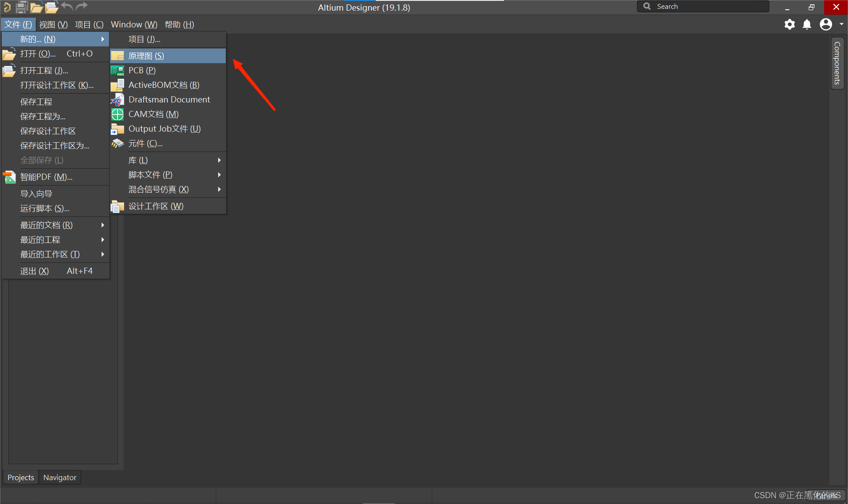Viewport: 848px width, 504px height.
Task: Click the PCB document icon
Action: 117,71
